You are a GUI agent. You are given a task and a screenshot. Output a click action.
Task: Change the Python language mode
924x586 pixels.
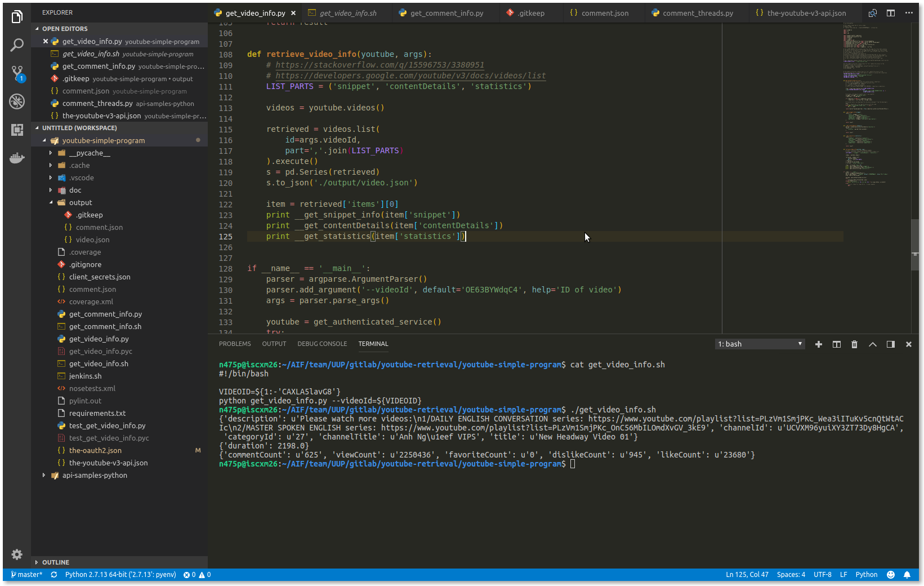click(867, 575)
